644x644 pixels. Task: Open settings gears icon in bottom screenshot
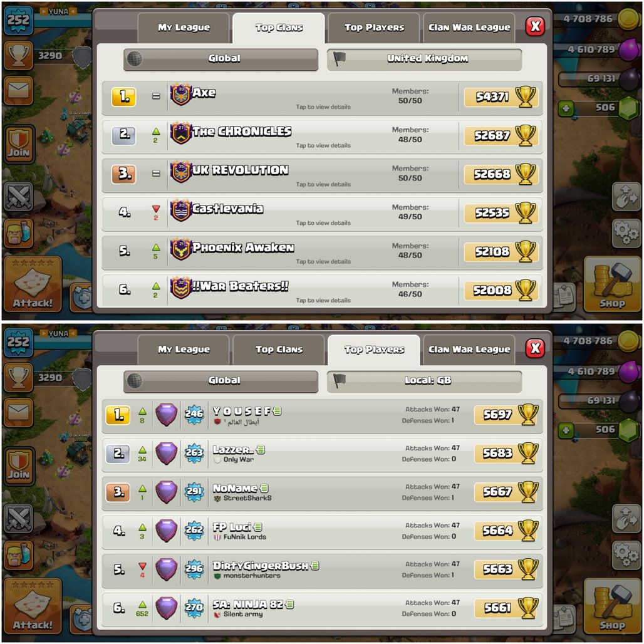625,555
